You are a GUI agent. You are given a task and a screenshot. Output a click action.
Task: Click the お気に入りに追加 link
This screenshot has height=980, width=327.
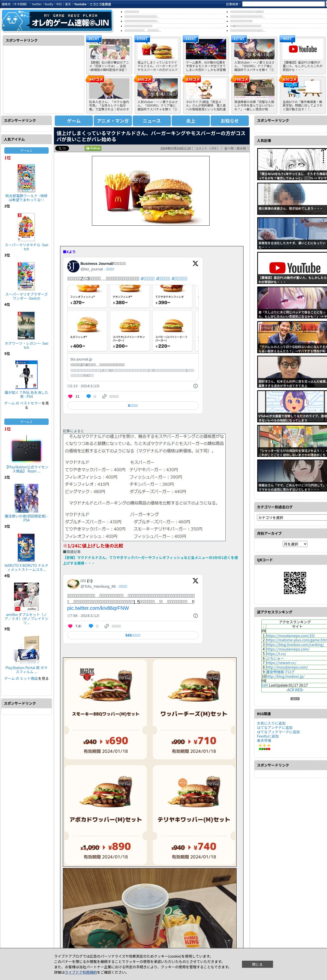point(271,723)
